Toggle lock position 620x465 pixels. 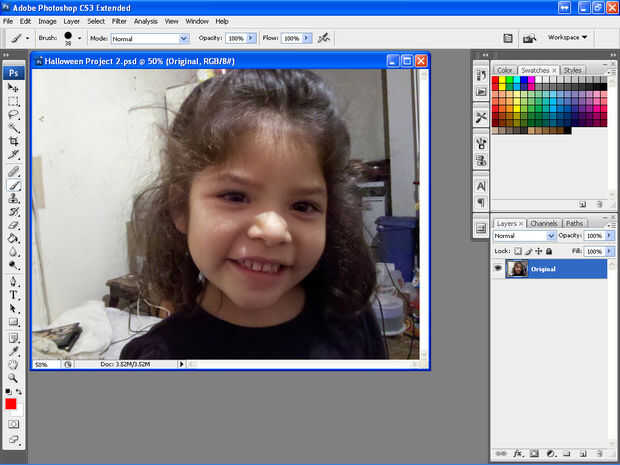pyautogui.click(x=539, y=251)
